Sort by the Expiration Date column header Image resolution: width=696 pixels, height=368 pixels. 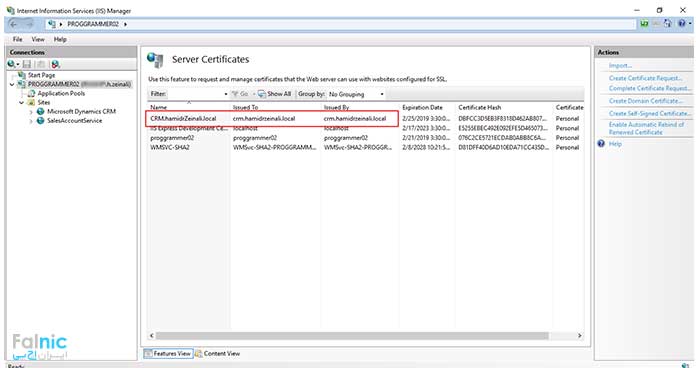point(427,107)
